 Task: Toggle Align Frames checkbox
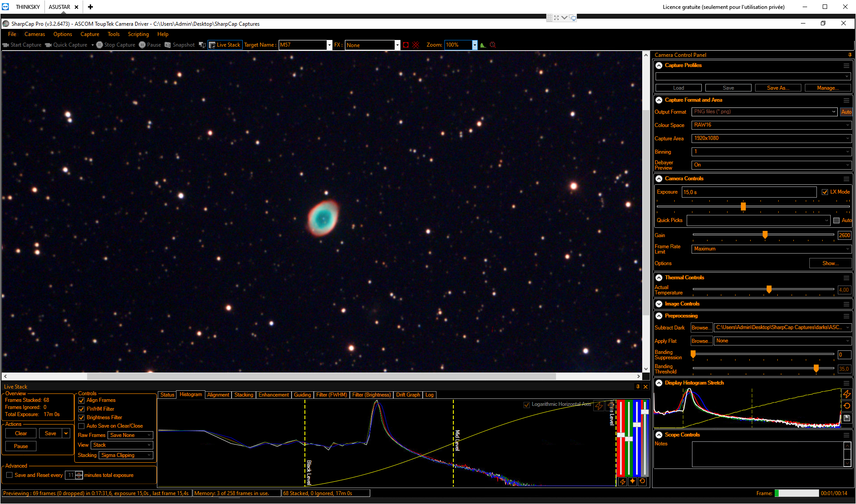81,401
